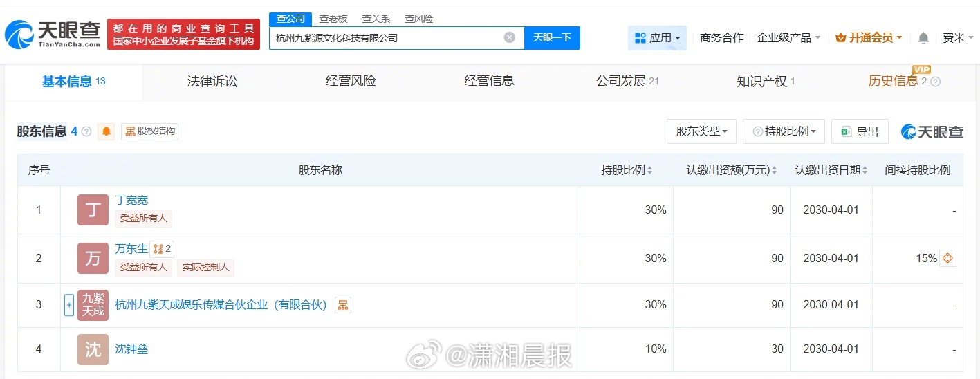Select the 查老板 search tab
The width and height of the screenshot is (980, 379).
pyautogui.click(x=333, y=19)
